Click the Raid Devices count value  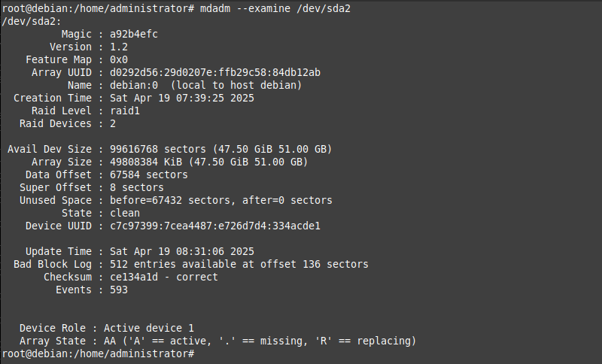113,123
